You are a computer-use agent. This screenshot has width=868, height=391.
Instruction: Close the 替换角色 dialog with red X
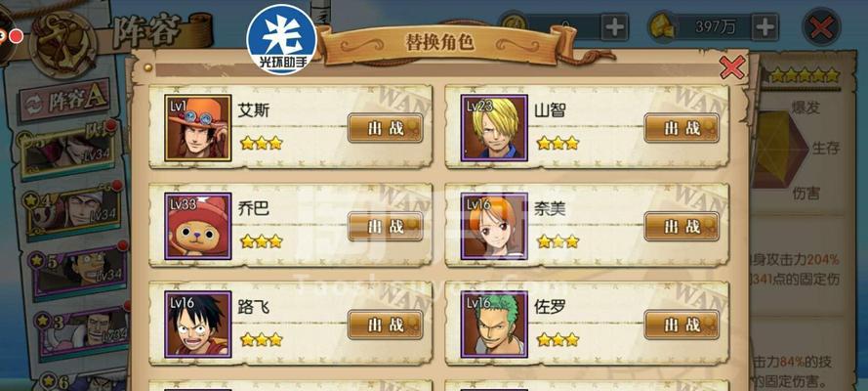tap(732, 67)
